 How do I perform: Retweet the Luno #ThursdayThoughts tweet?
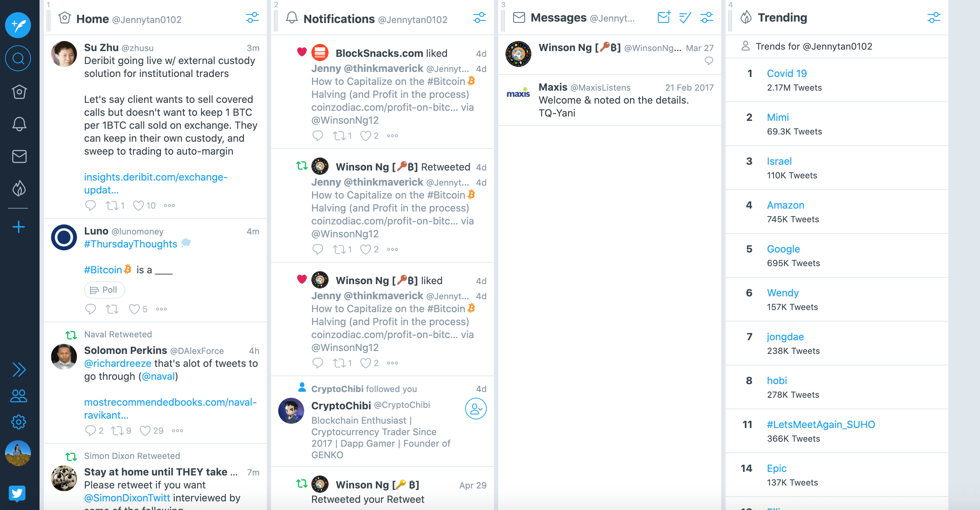click(x=112, y=309)
